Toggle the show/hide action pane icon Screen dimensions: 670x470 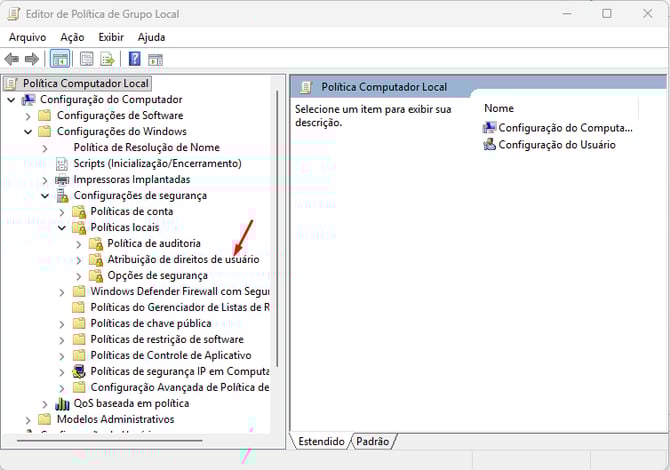(156, 59)
